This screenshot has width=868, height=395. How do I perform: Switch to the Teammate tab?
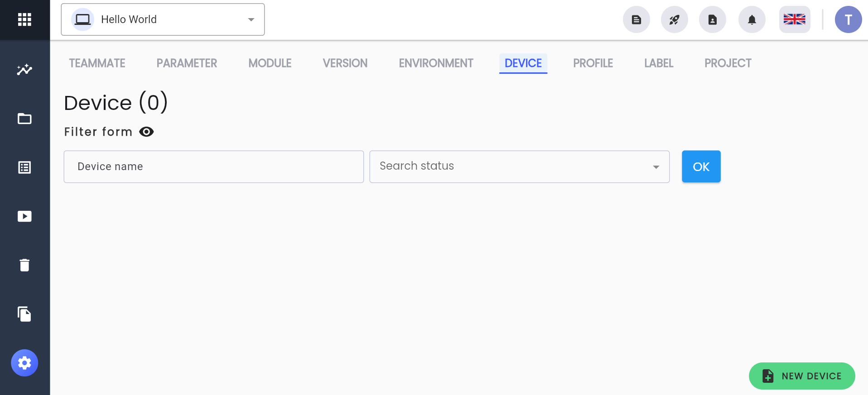click(x=97, y=63)
